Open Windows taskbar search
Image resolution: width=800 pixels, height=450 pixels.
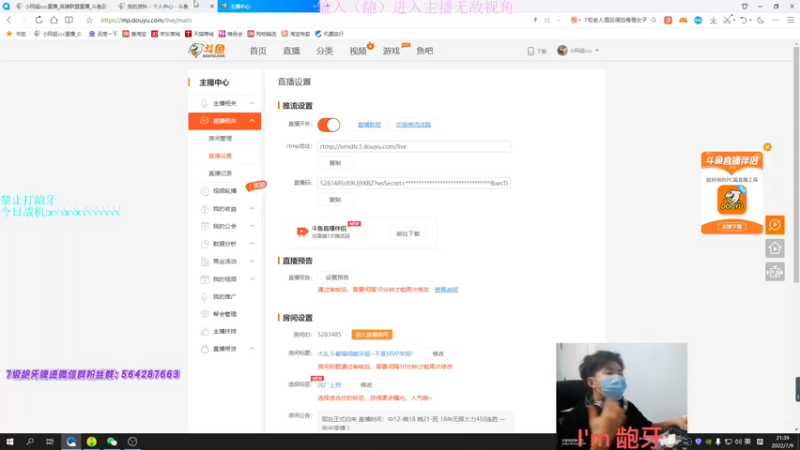[x=30, y=441]
